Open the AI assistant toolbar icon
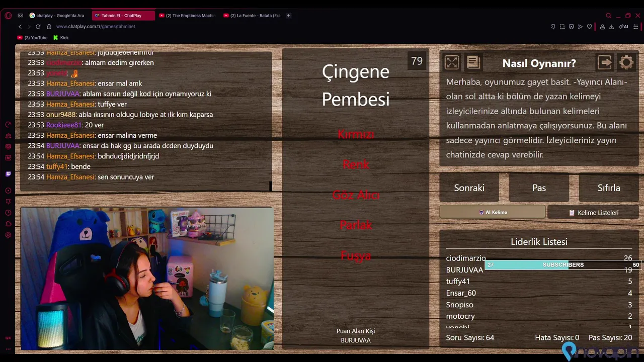The height and width of the screenshot is (362, 644). pos(623,27)
